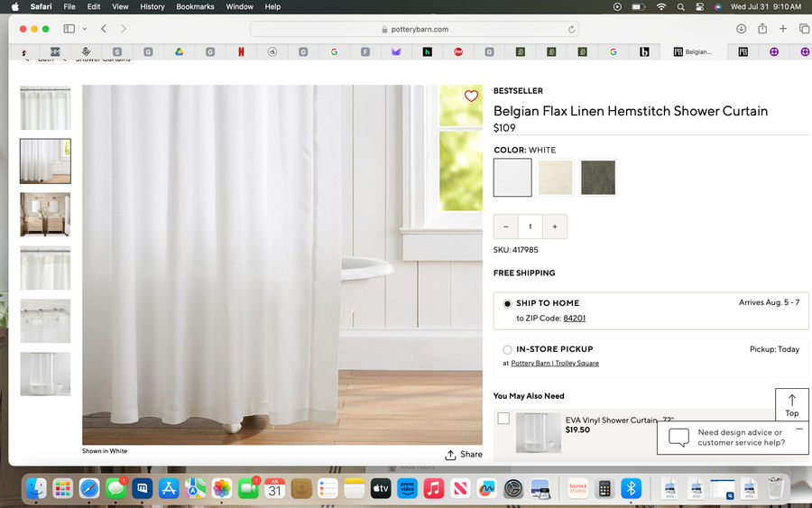Open Wi-Fi status in the menu bar
The width and height of the screenshot is (812, 508).
pos(661,6)
